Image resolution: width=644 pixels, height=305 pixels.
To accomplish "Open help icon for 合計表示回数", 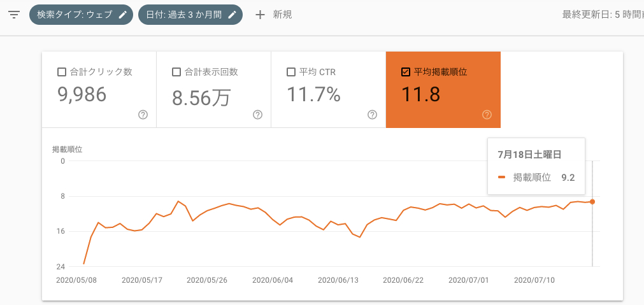I will (x=257, y=115).
